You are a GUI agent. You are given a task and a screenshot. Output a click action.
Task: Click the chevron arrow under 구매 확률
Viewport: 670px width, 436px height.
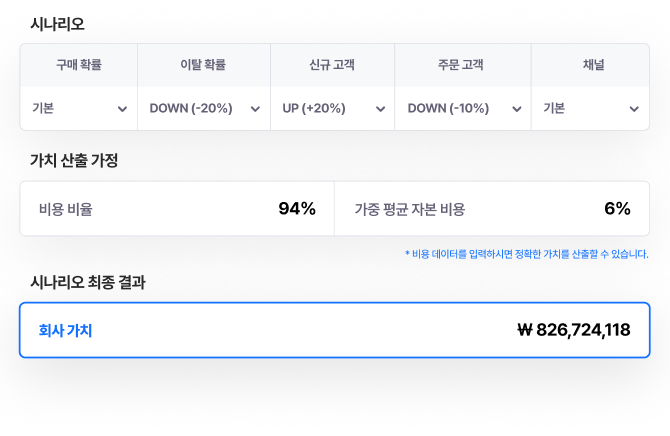[x=122, y=109]
